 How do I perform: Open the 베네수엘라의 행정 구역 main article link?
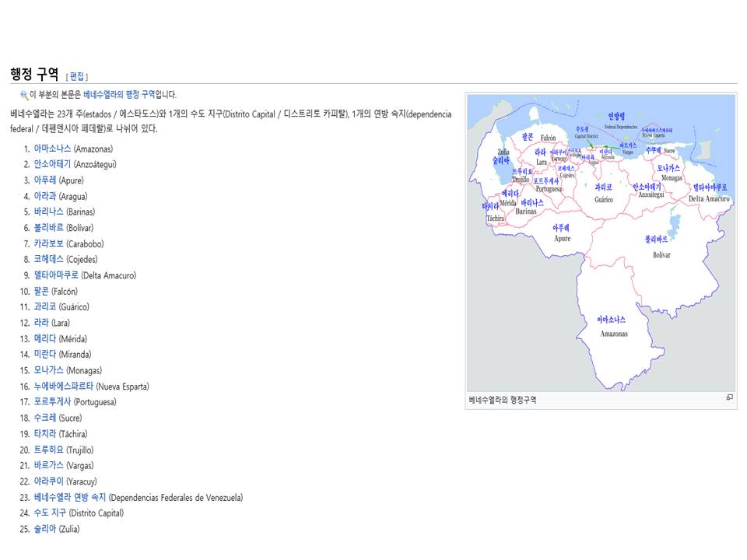(x=119, y=94)
